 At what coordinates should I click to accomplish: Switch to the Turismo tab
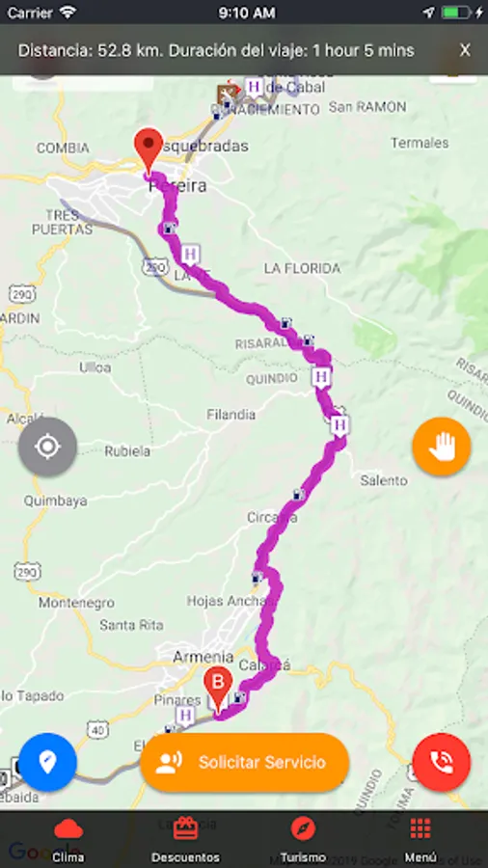[x=303, y=840]
